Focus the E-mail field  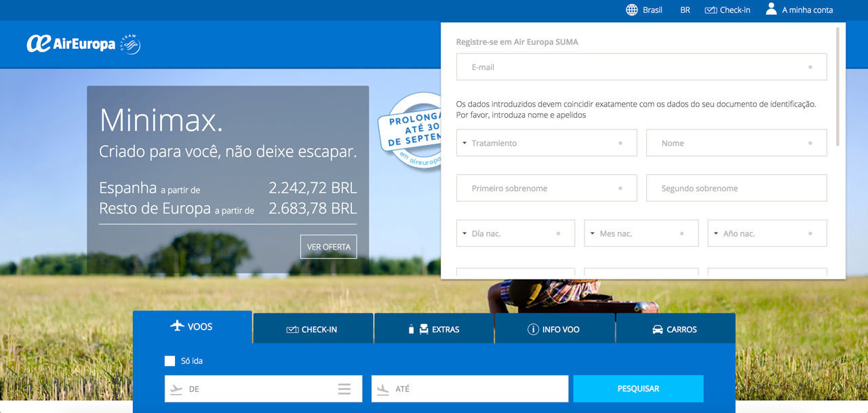click(642, 67)
